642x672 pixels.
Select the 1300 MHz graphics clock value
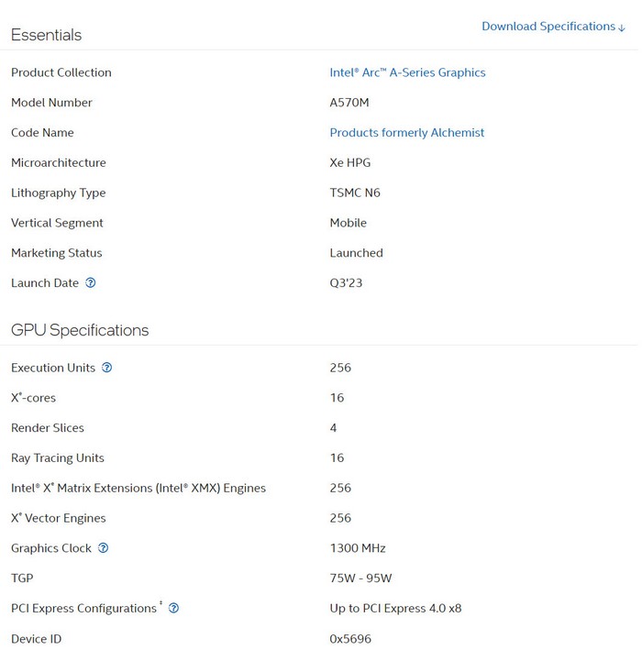358,548
